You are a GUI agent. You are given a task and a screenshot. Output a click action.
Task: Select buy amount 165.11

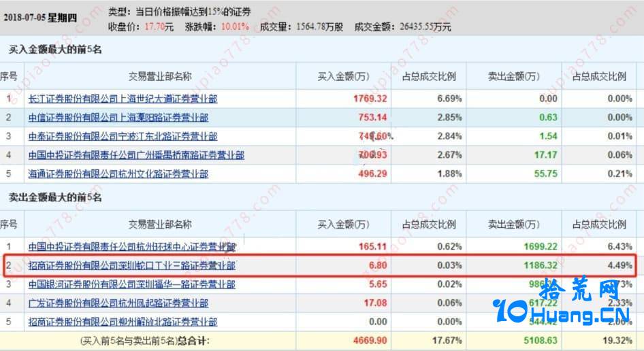[x=372, y=247]
